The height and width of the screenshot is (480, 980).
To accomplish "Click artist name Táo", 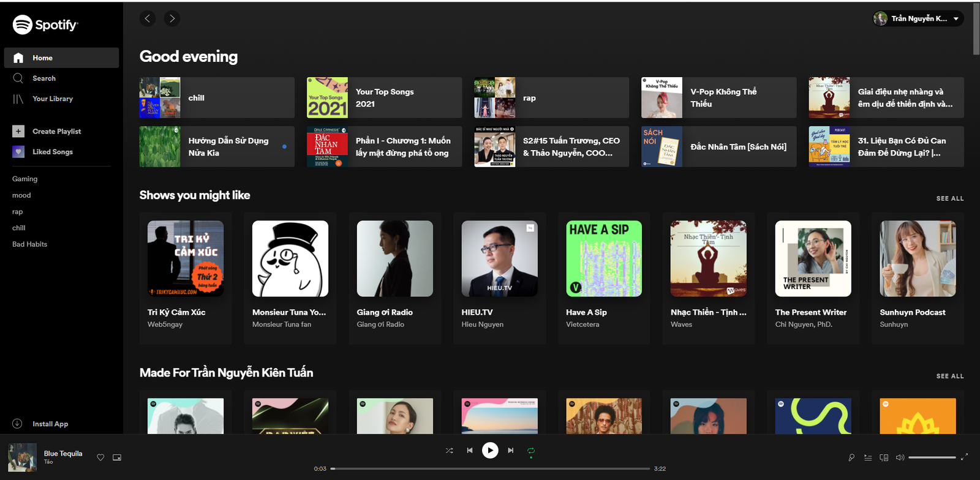I will coord(48,462).
